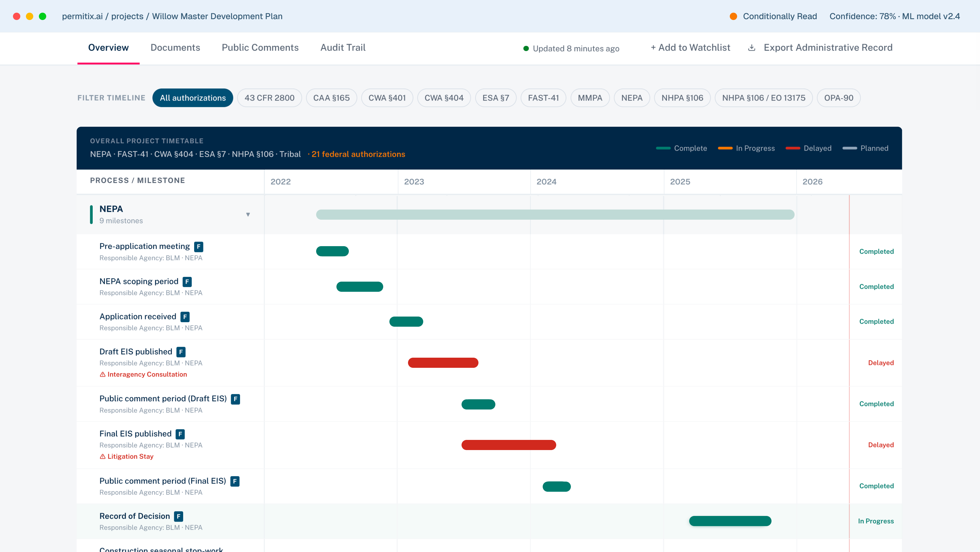
Task: Click F badge beside Record of Decision
Action: (178, 516)
